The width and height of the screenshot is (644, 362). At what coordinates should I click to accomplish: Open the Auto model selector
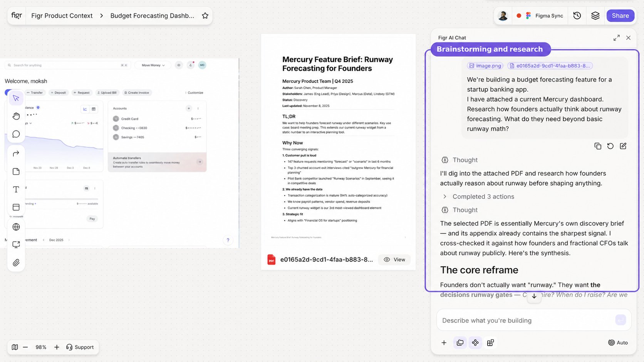(618, 343)
